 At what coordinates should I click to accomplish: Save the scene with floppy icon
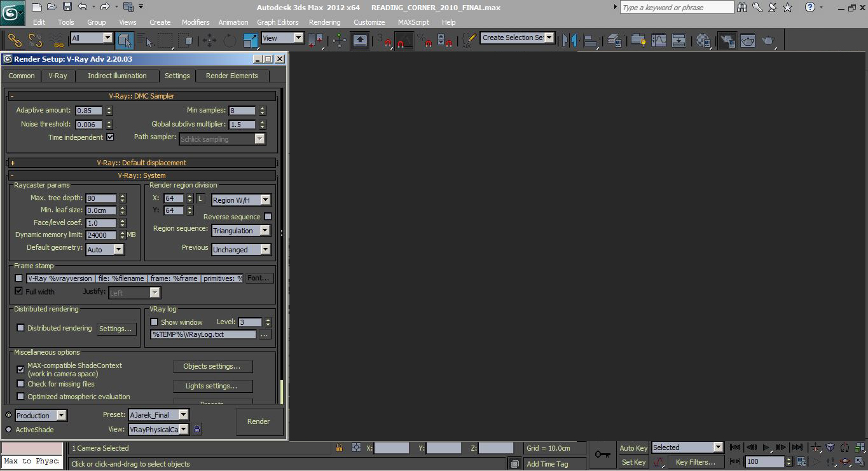[67, 7]
